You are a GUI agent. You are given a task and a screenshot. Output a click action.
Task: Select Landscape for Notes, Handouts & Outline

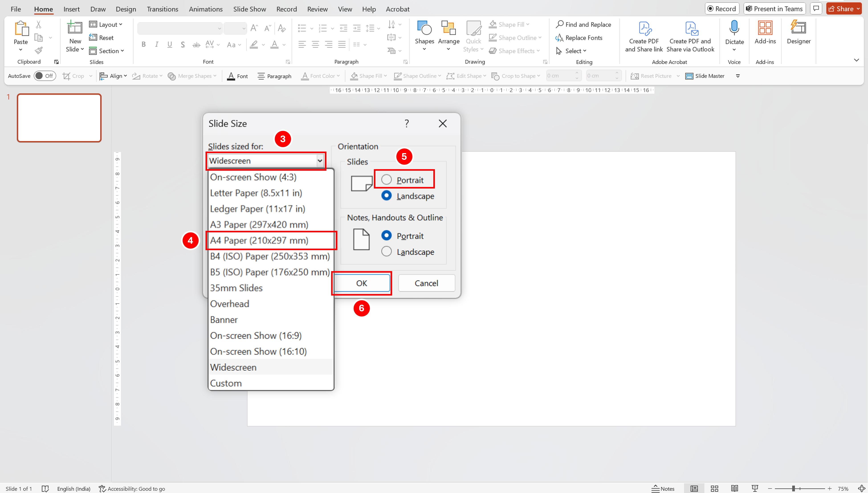(x=386, y=252)
